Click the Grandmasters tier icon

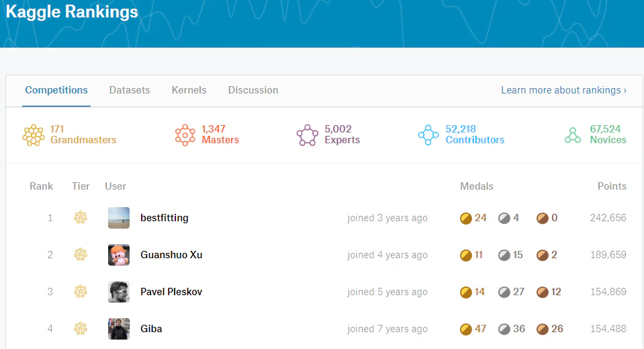click(x=34, y=135)
